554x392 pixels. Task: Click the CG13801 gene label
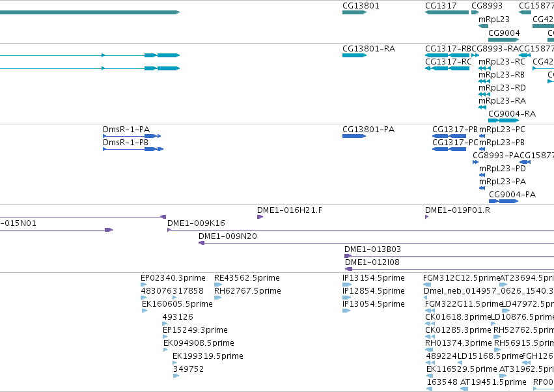(x=361, y=6)
